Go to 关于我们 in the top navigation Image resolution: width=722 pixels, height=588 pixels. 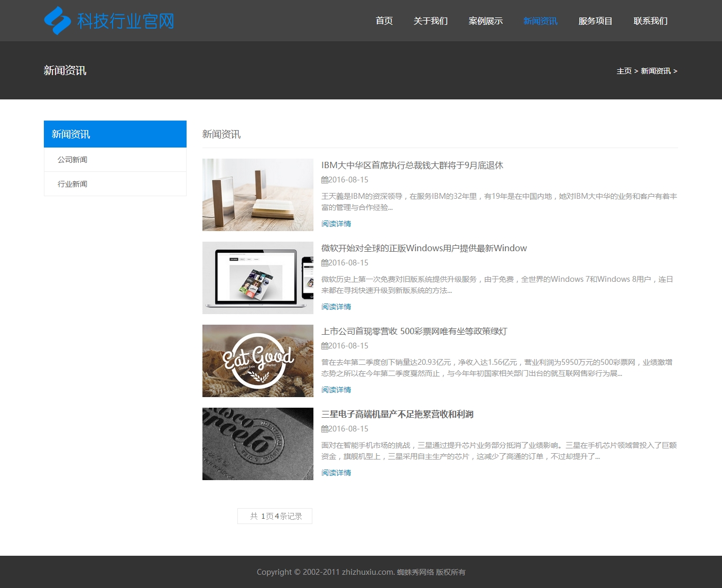[431, 21]
